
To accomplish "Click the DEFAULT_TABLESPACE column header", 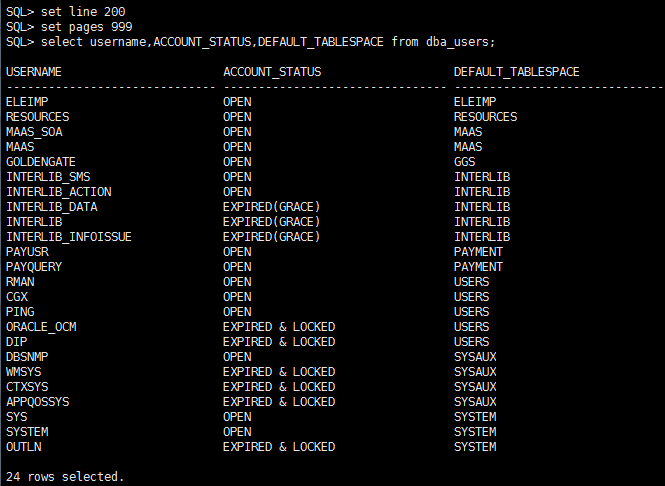I will 516,72.
